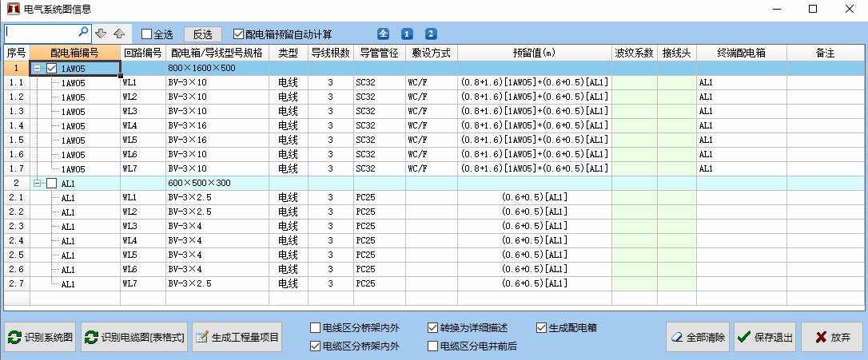Image resolution: width=868 pixels, height=360 pixels.
Task: Click 保存退出 to save and exit
Action: [765, 338]
